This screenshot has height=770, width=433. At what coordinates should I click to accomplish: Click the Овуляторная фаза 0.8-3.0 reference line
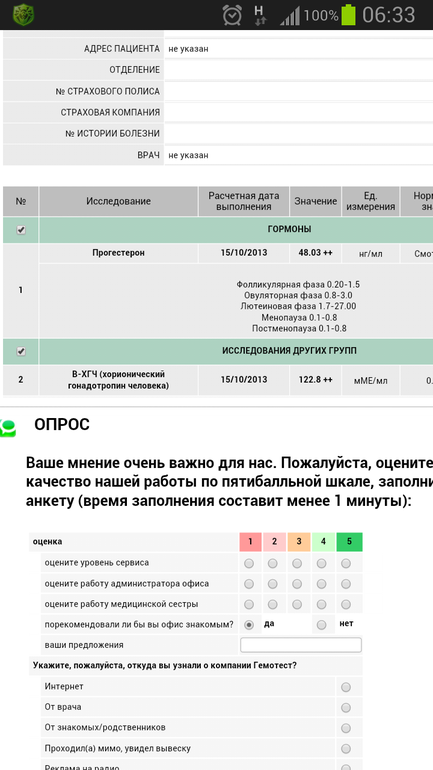click(298, 296)
